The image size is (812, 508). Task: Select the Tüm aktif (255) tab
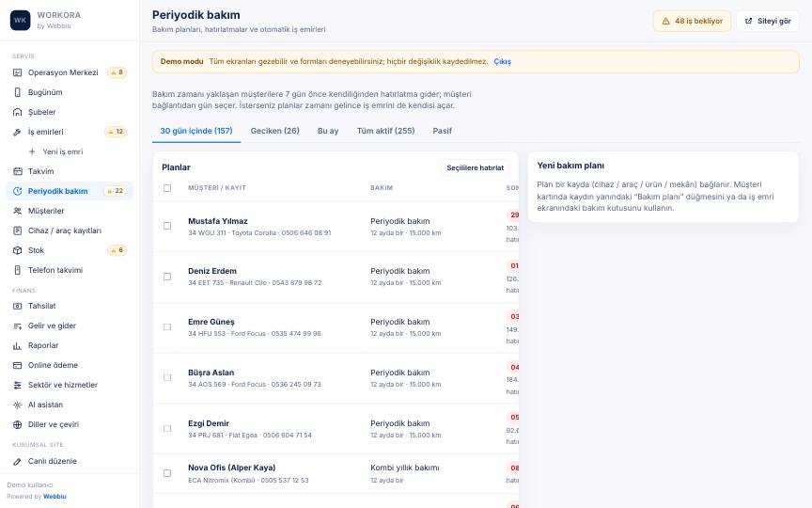point(386,131)
